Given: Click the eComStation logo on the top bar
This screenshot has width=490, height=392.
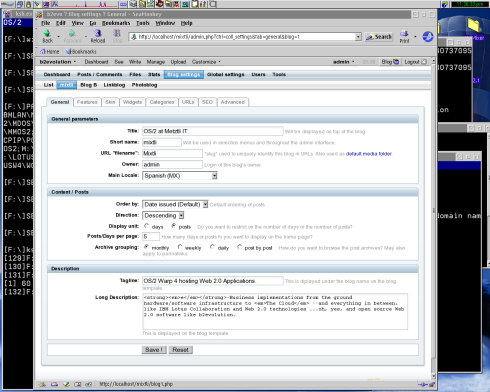Looking at the screenshot, I should click(x=7, y=4).
